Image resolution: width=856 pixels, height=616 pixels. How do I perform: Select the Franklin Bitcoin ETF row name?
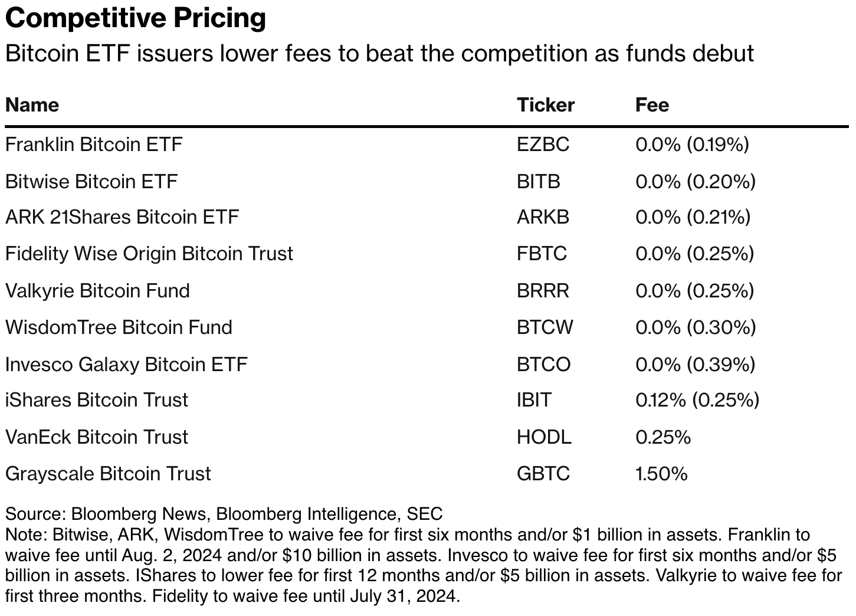(94, 145)
